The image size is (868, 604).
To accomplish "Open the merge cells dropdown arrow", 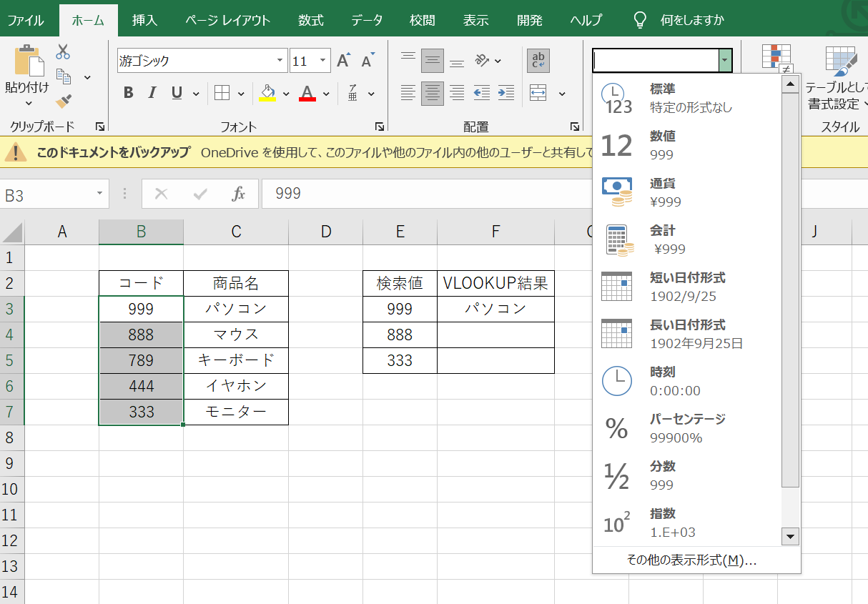I will click(x=562, y=94).
